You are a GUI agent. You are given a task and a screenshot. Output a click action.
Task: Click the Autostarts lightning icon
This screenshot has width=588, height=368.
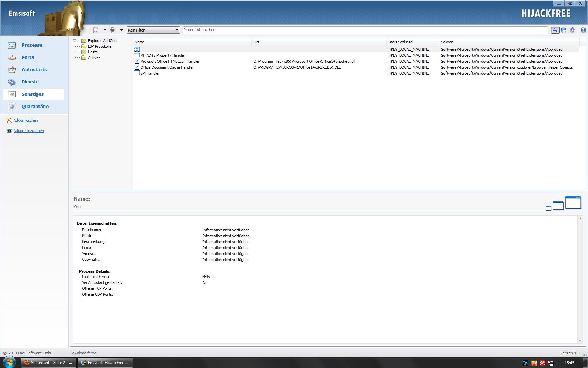[x=12, y=70]
